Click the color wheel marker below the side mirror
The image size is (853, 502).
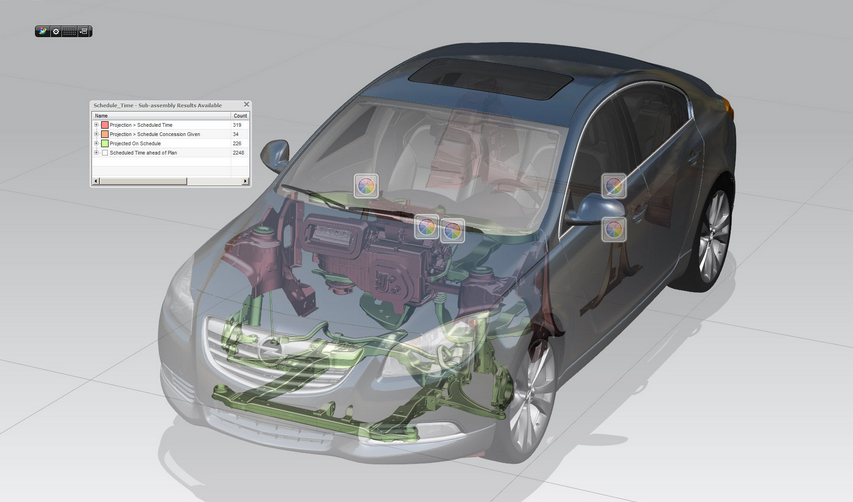tap(614, 229)
